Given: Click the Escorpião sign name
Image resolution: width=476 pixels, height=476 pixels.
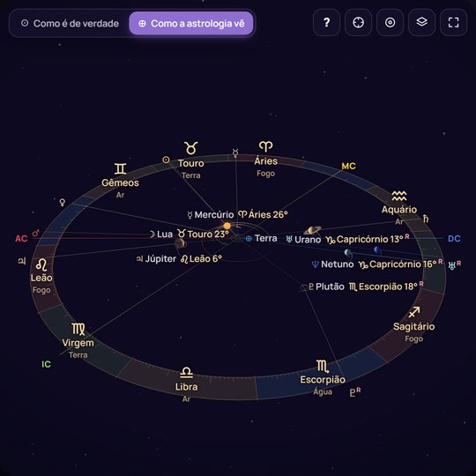Looking at the screenshot, I should (x=323, y=380).
